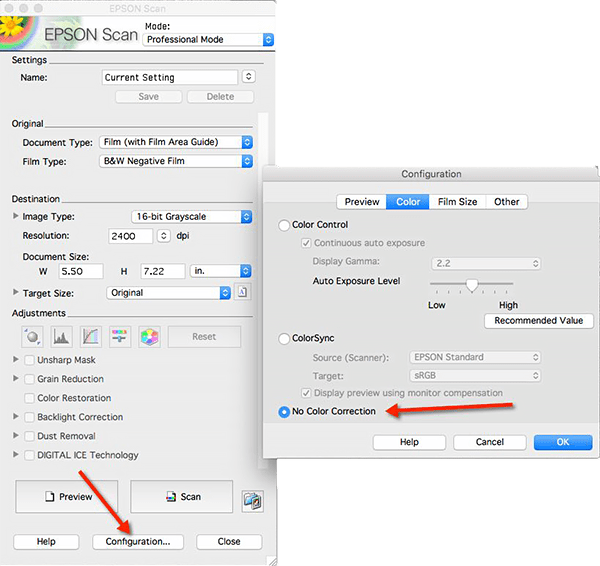Click the settings Name field
This screenshot has width=600, height=566.
click(170, 77)
